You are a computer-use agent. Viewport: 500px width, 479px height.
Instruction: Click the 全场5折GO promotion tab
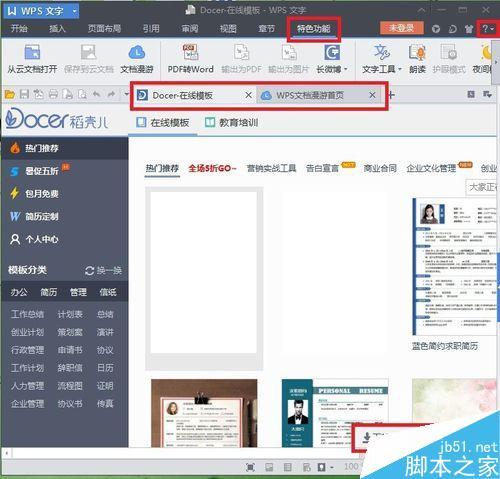212,168
